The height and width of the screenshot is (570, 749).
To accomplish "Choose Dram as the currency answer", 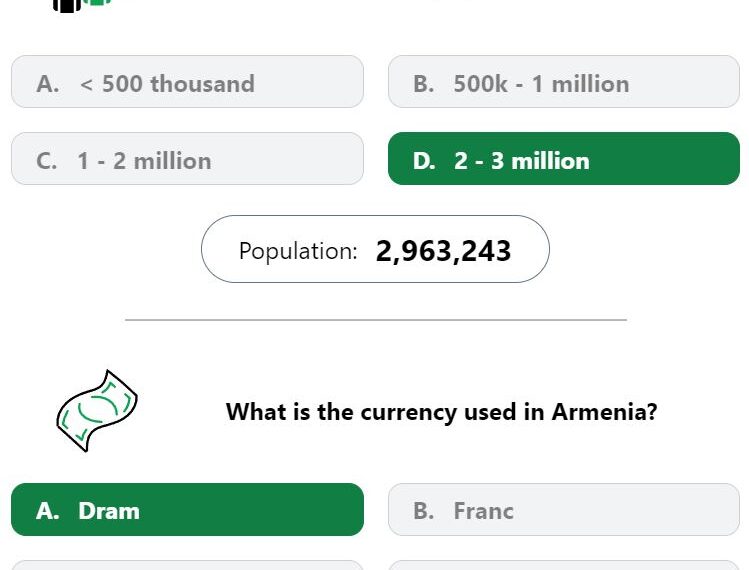I will (x=187, y=509).
